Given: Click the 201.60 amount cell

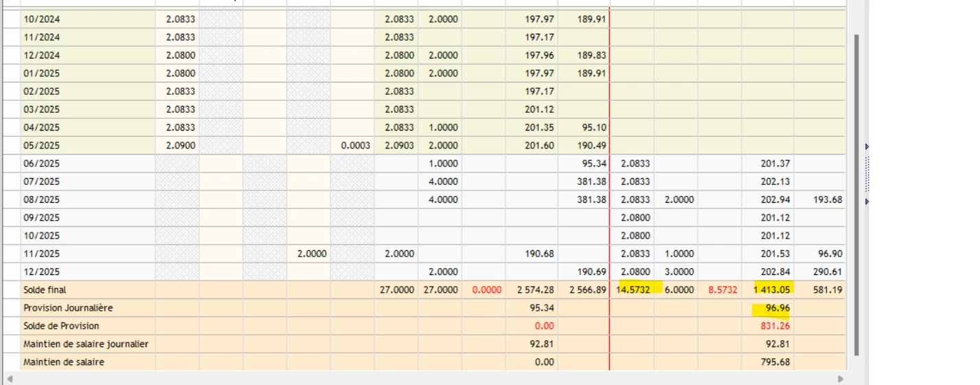Looking at the screenshot, I should pyautogui.click(x=532, y=146).
